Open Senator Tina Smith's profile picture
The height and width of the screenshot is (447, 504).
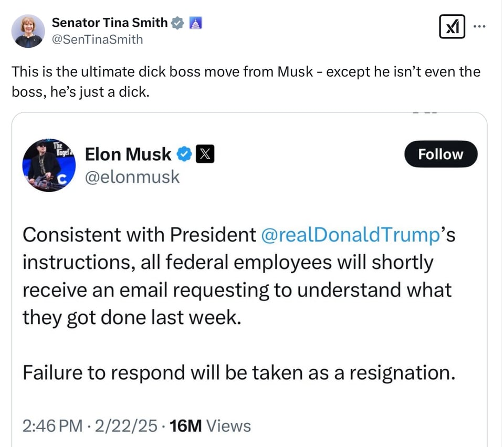[28, 31]
